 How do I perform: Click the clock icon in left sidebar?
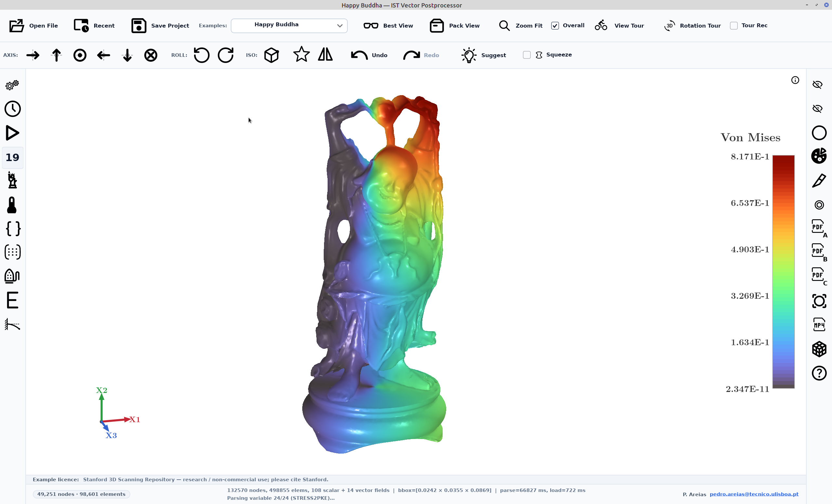[12, 109]
